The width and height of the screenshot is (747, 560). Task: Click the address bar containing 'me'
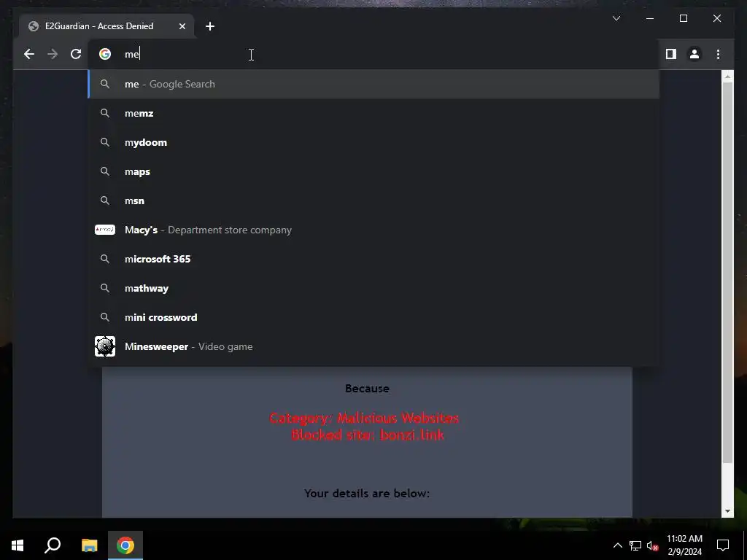click(x=374, y=54)
